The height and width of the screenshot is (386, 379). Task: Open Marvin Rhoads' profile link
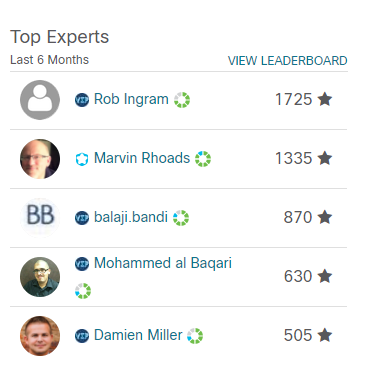click(142, 158)
